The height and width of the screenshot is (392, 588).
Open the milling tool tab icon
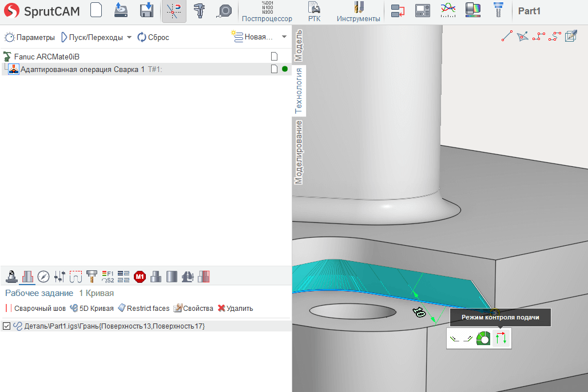coord(92,277)
